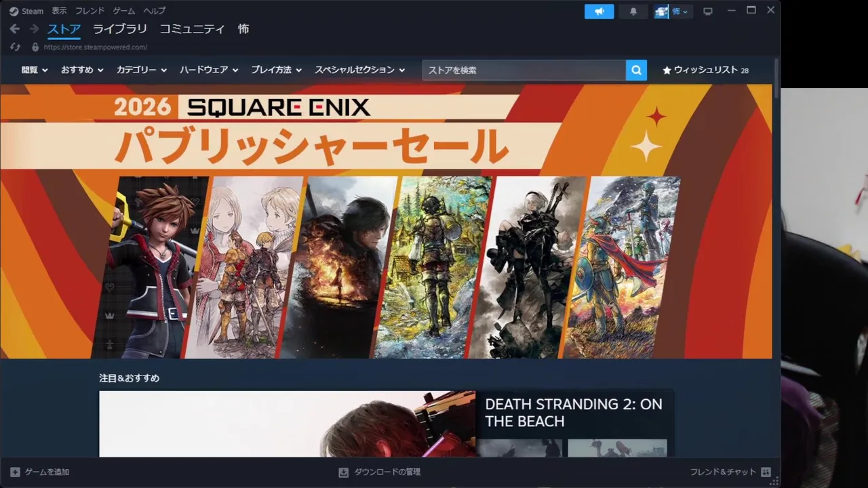The height and width of the screenshot is (488, 868).
Task: Open ダウンロードの管理
Action: point(380,472)
